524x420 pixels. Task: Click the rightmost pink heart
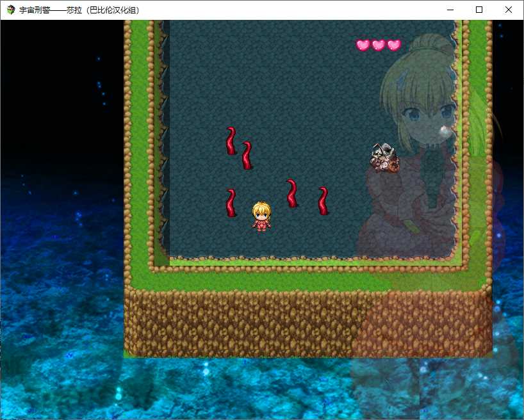[x=395, y=45]
